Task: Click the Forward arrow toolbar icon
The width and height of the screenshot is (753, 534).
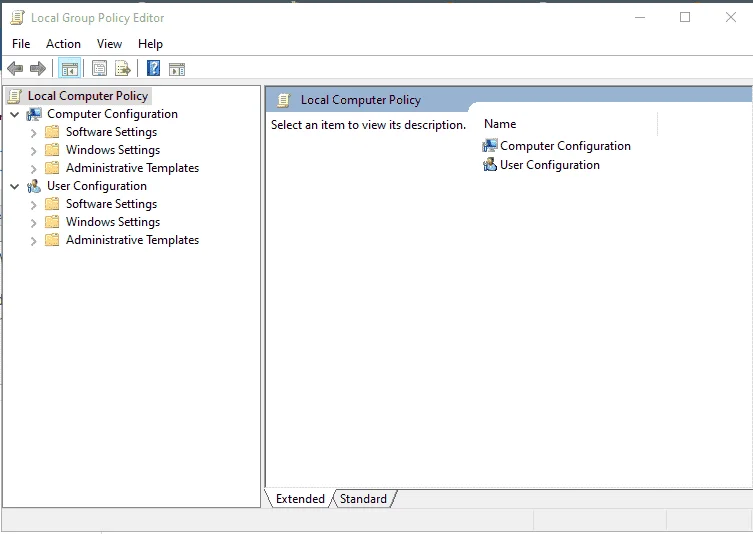Action: pos(38,69)
